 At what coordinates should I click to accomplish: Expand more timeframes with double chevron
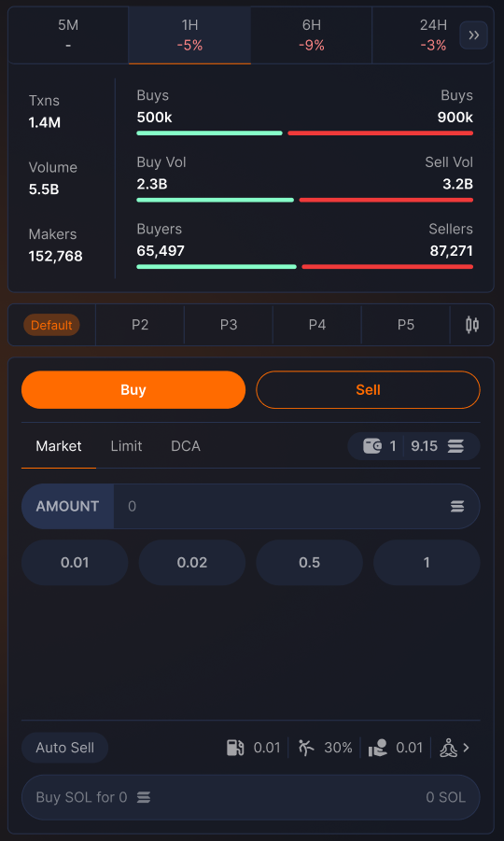(473, 35)
